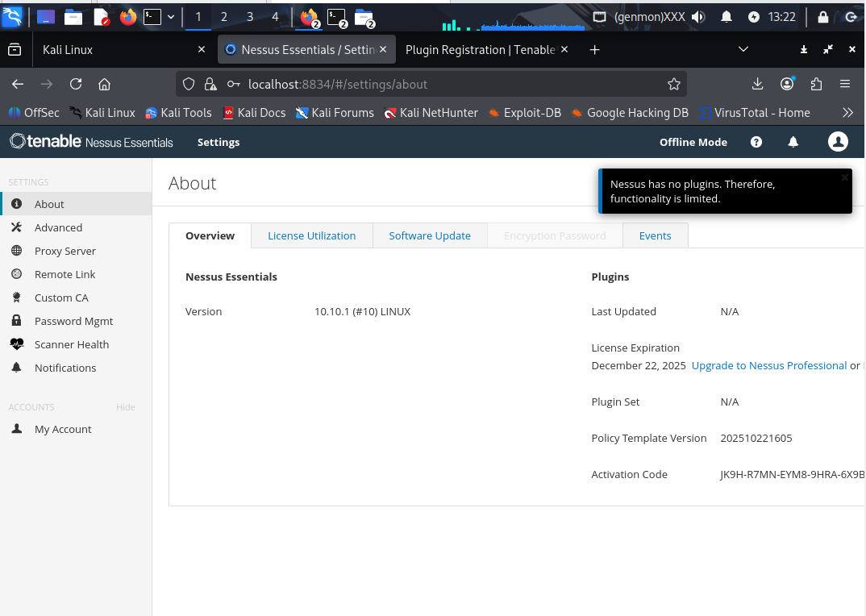
Task: Open My Account person icon entry
Action: click(x=76, y=429)
